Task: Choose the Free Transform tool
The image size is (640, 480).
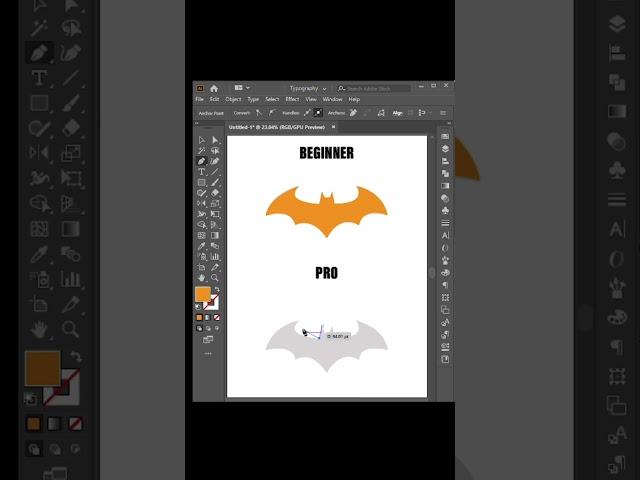Action: pos(215,214)
